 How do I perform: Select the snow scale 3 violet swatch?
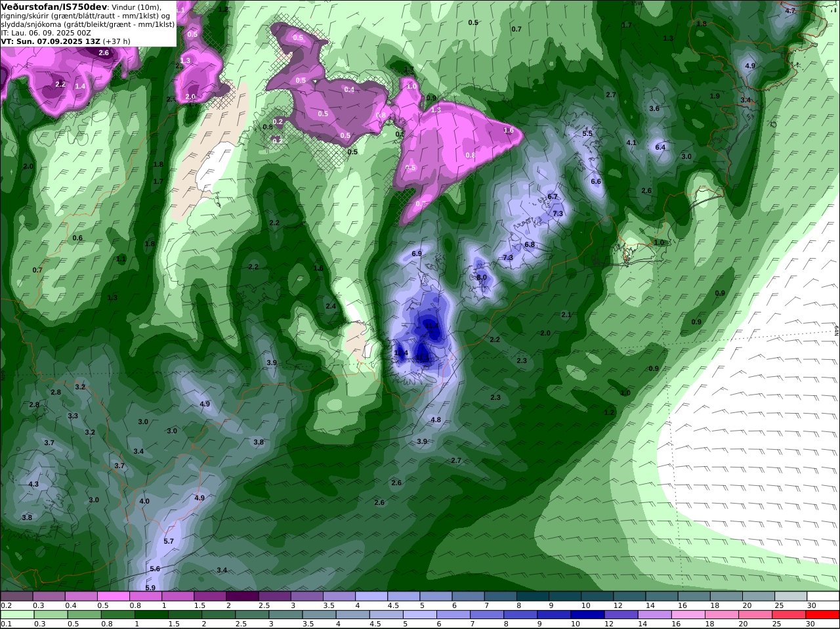(306, 596)
